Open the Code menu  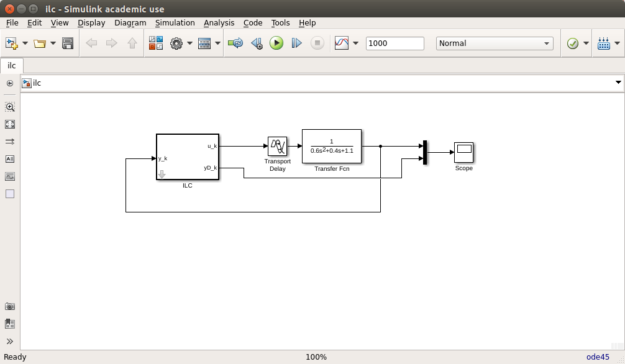coord(253,23)
